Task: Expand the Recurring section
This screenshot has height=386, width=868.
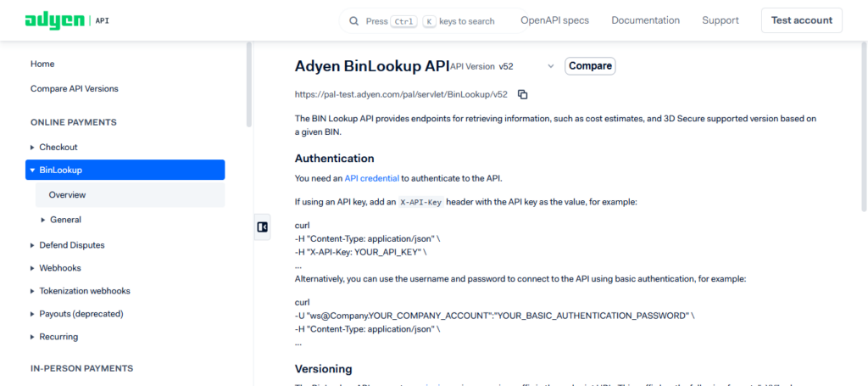Action: [53, 337]
